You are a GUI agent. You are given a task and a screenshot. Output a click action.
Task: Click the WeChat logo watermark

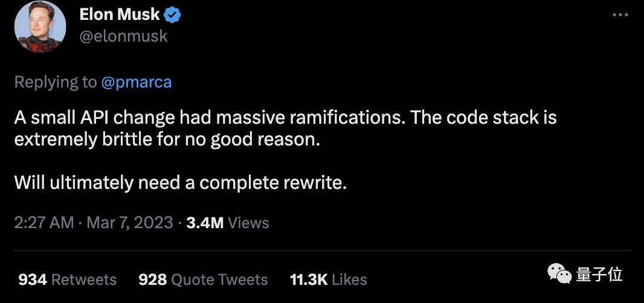pos(558,276)
